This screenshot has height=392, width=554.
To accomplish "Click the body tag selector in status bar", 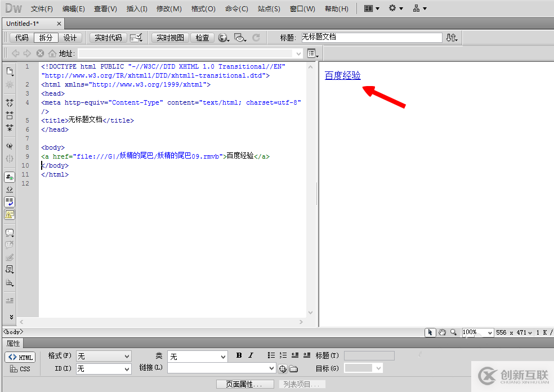I will tap(14, 332).
